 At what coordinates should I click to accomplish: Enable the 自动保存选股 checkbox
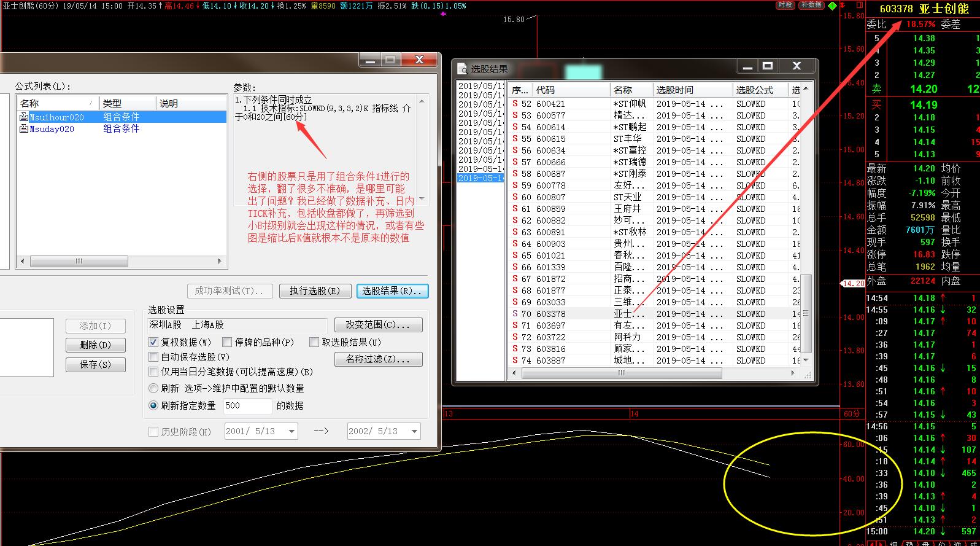click(153, 357)
